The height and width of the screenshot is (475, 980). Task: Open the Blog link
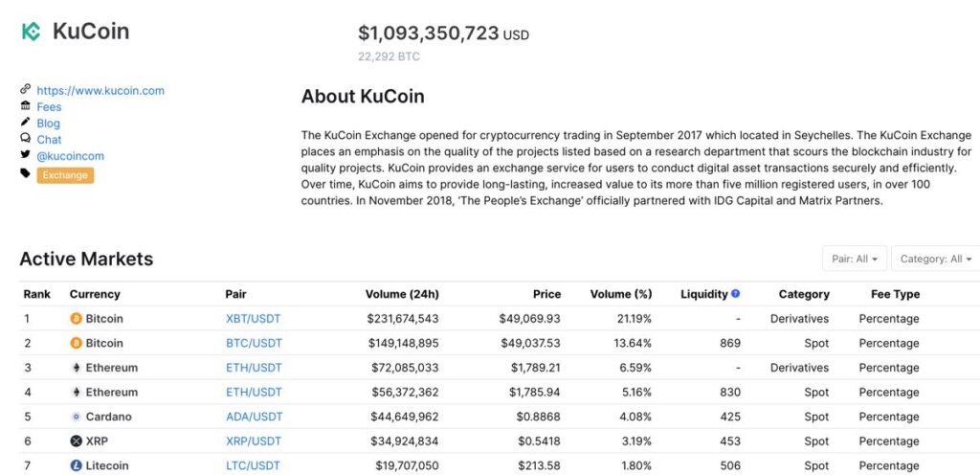coord(48,124)
